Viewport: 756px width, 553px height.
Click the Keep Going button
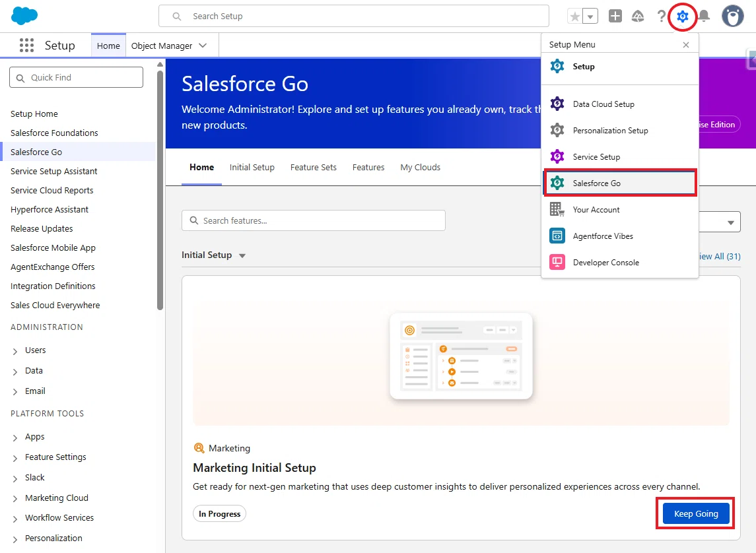click(696, 513)
